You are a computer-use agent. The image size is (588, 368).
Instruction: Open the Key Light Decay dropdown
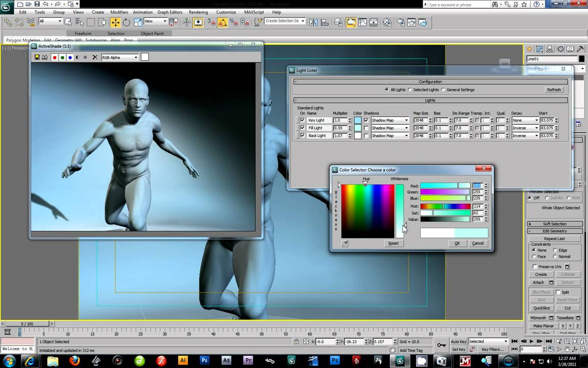525,120
